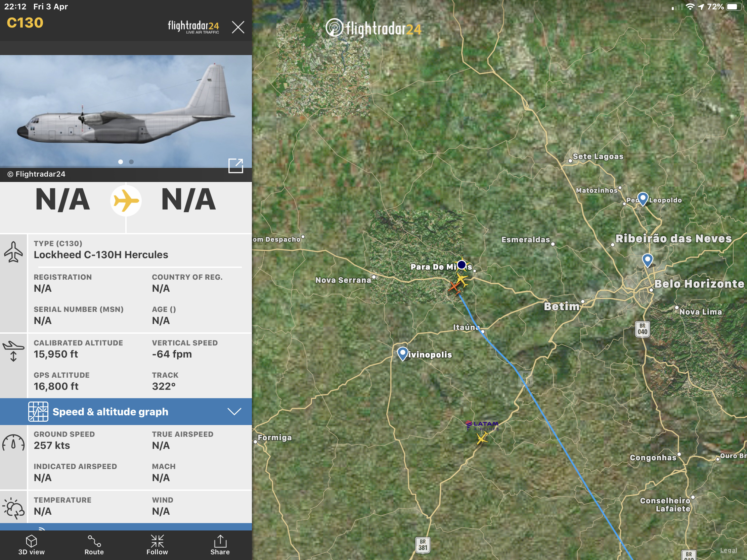The image size is (747, 560).
Task: Tap the C-130 Hercules aircraft photo
Action: (126, 111)
